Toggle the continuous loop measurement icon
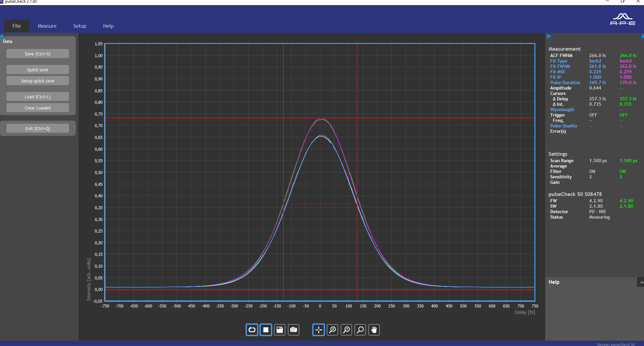 [252, 330]
